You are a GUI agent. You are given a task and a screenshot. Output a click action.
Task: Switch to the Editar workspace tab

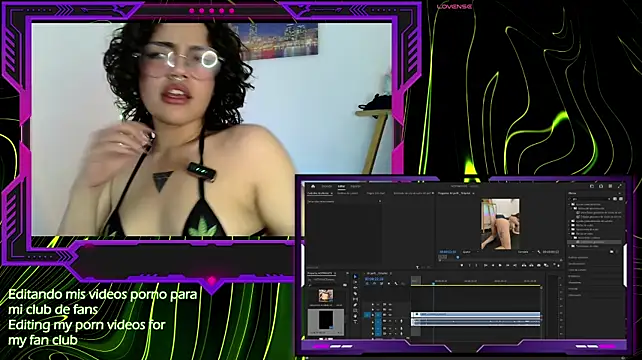pos(341,186)
